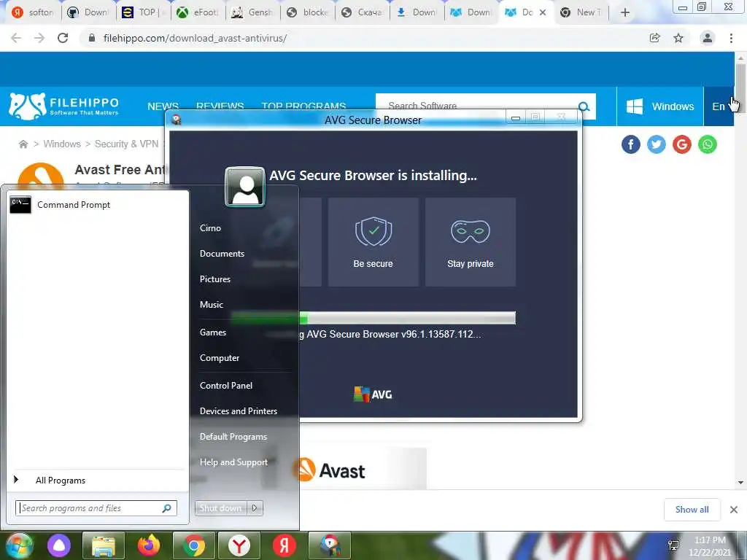Click the network tray icon

tap(673, 545)
